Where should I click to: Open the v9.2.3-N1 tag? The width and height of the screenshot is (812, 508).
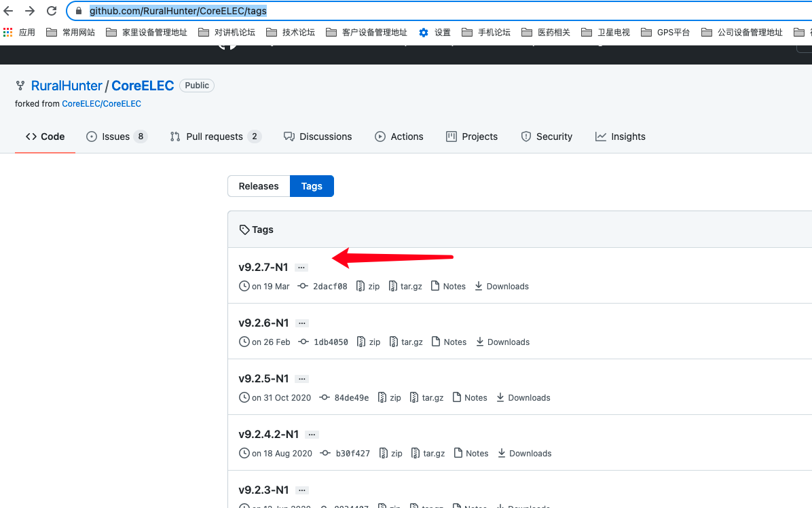point(263,490)
